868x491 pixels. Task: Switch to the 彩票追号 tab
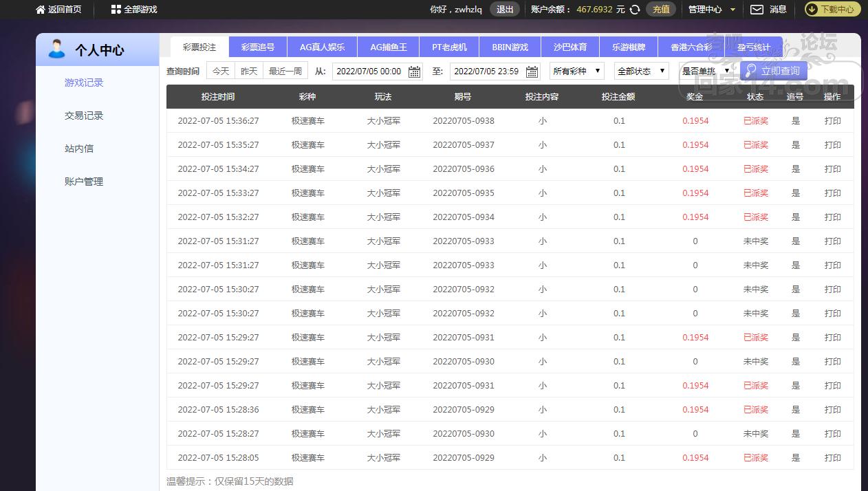[258, 47]
